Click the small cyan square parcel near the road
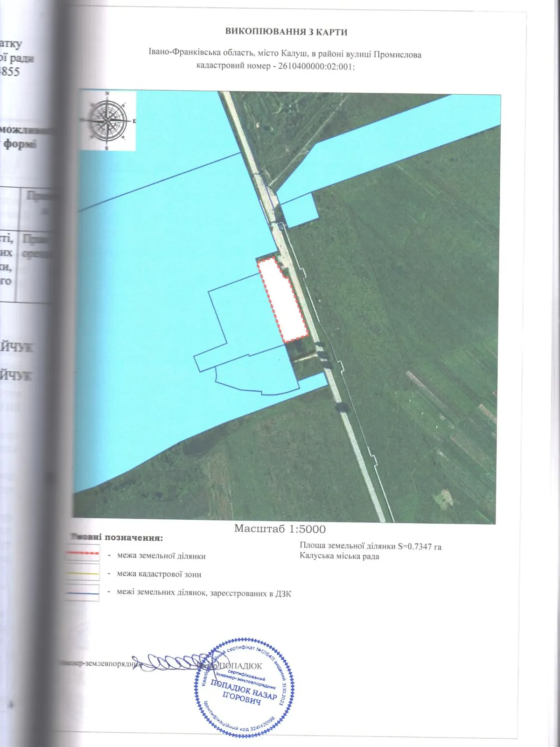The width and height of the screenshot is (560, 747). click(x=300, y=210)
